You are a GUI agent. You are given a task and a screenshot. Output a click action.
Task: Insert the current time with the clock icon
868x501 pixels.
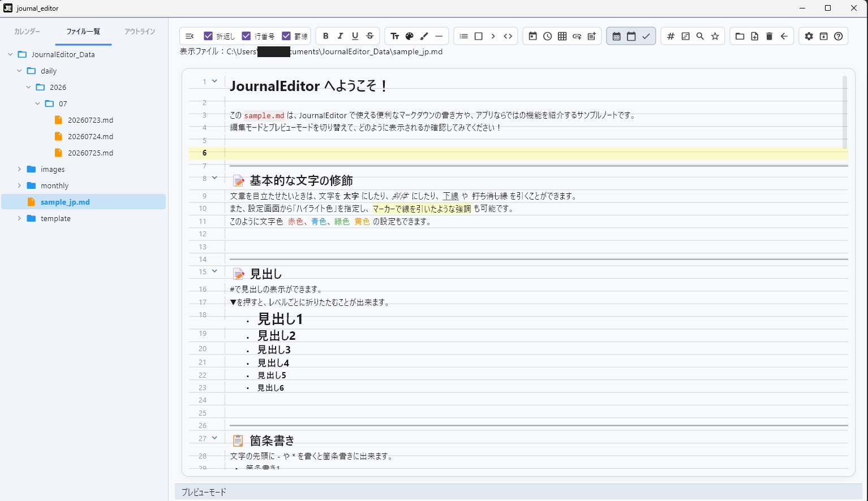pyautogui.click(x=548, y=36)
